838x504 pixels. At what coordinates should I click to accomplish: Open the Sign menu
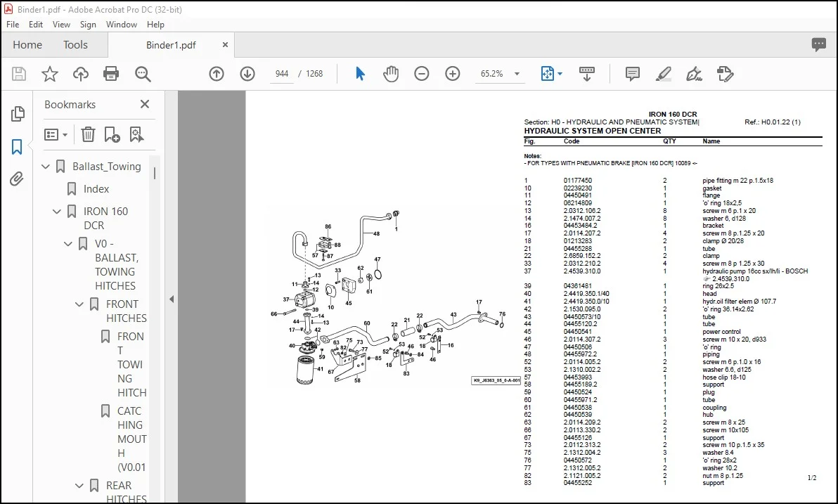[88, 25]
